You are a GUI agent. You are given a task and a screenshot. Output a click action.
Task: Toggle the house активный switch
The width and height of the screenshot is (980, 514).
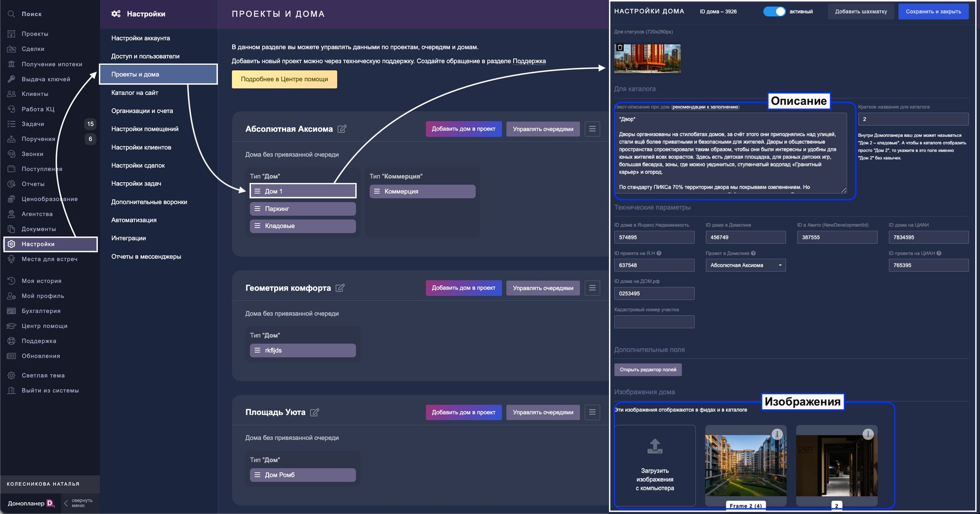point(774,11)
